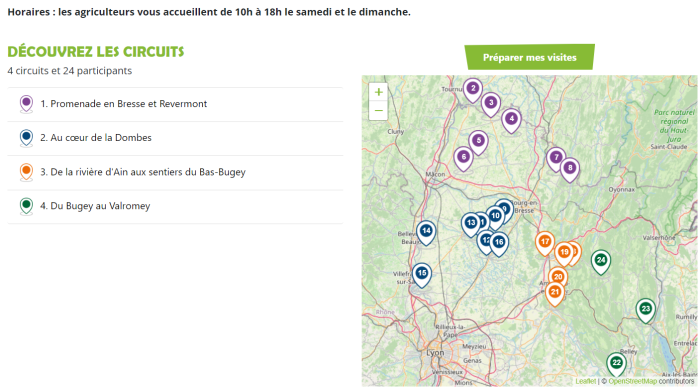
Task: Select purple map marker number 4
Action: click(511, 120)
